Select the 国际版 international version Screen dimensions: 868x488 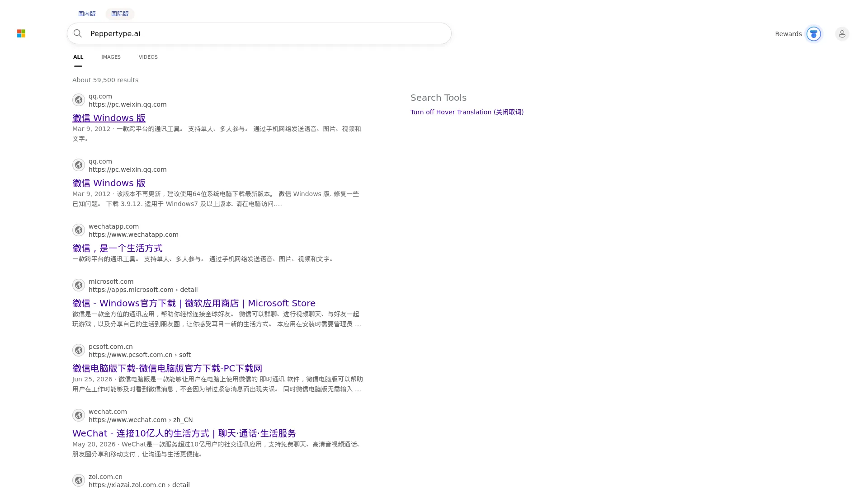point(120,14)
